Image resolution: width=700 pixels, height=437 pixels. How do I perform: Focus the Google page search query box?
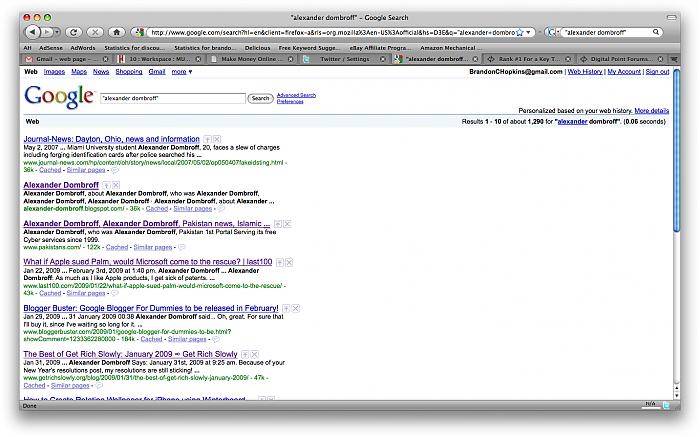click(x=173, y=98)
